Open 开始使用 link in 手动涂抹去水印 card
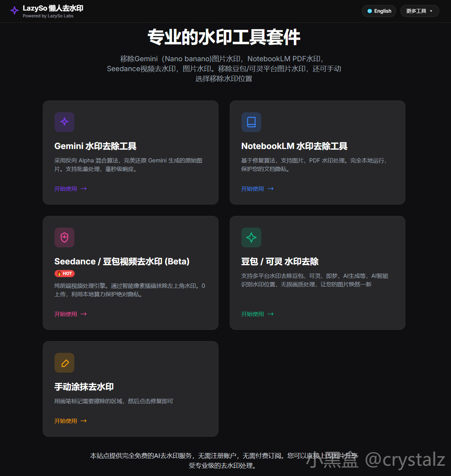Screen dimensions: 451x476 pyautogui.click(x=70, y=421)
